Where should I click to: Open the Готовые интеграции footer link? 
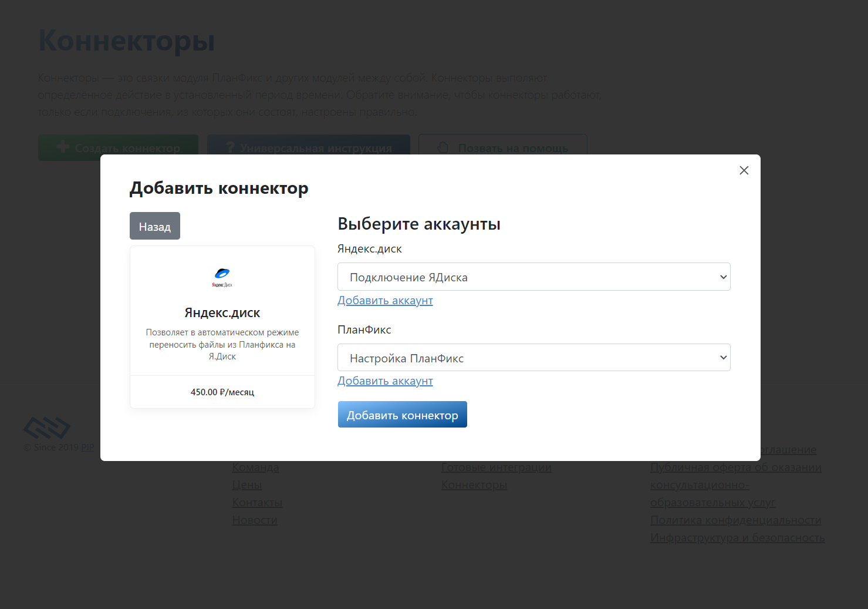[x=496, y=467]
